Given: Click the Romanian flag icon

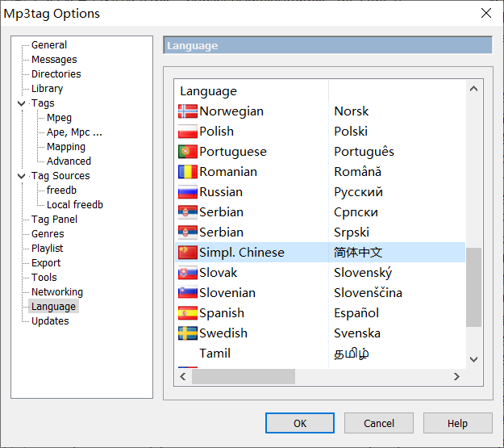Looking at the screenshot, I should tap(188, 172).
